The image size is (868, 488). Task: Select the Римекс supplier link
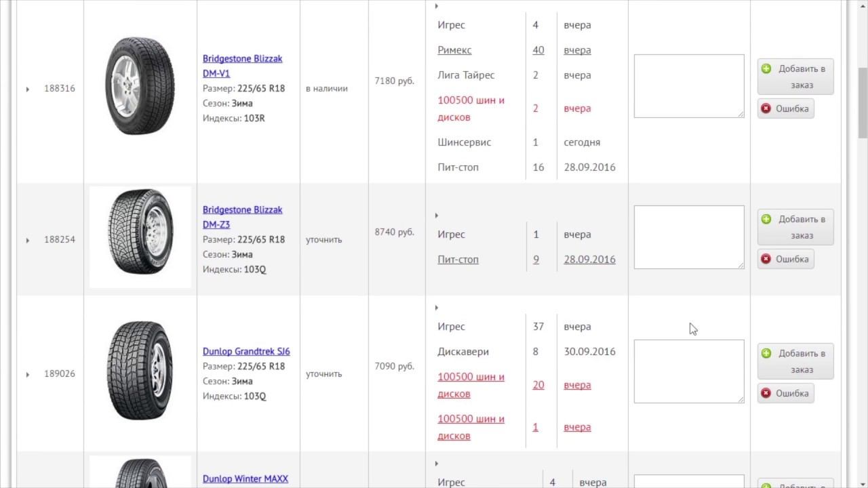(x=454, y=50)
